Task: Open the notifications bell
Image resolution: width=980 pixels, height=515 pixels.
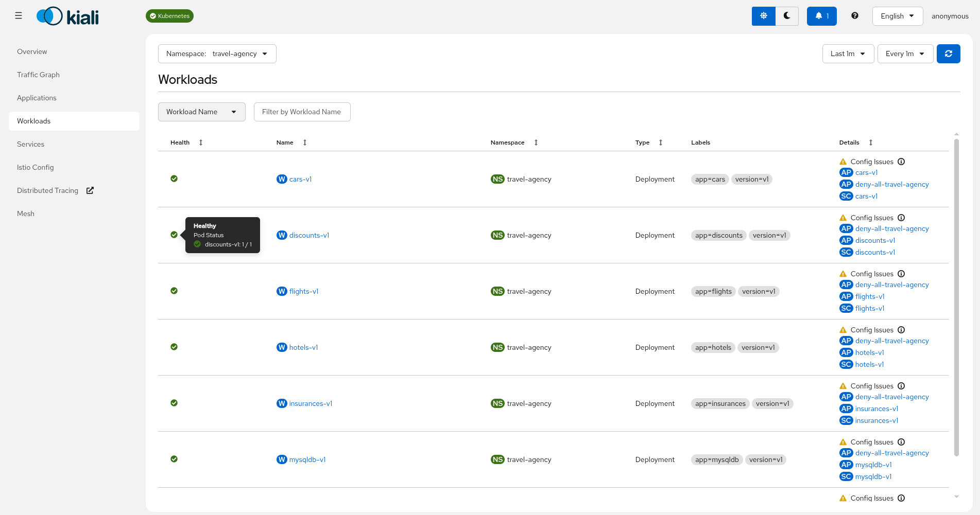Action: (x=821, y=16)
